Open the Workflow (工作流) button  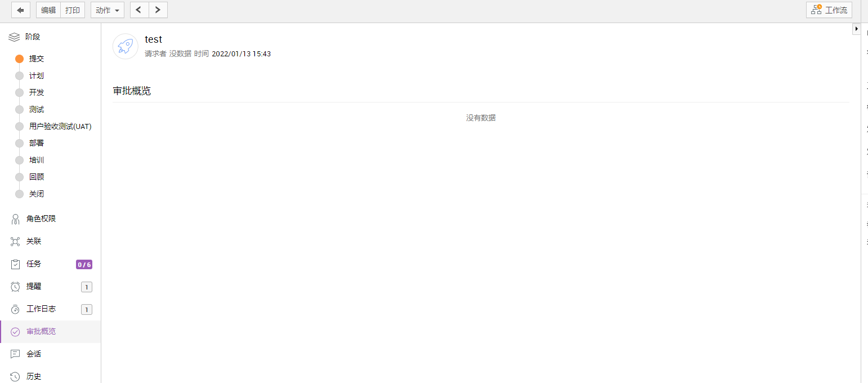click(829, 10)
